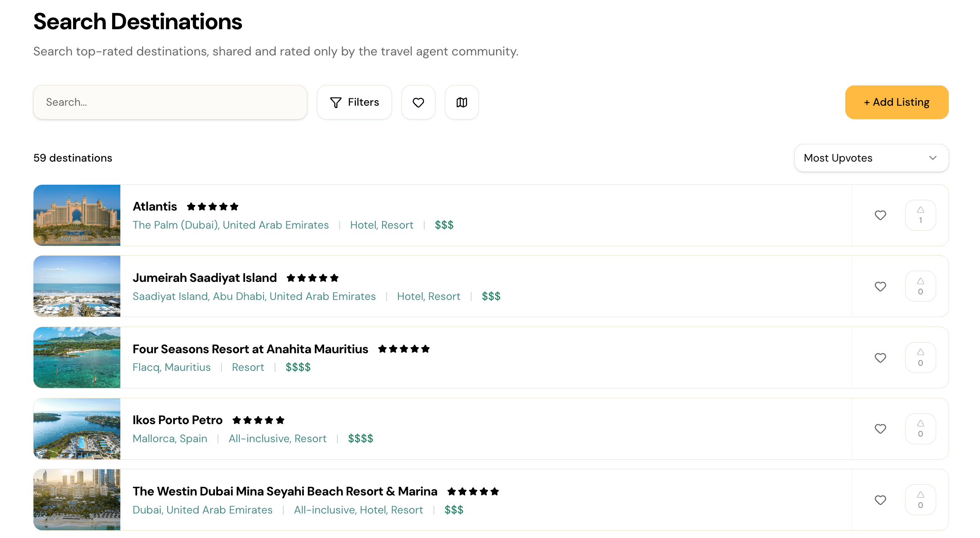The height and width of the screenshot is (538, 980).
Task: Favorite Four Seasons Resort at Anahita Mauritius
Action: coord(880,358)
